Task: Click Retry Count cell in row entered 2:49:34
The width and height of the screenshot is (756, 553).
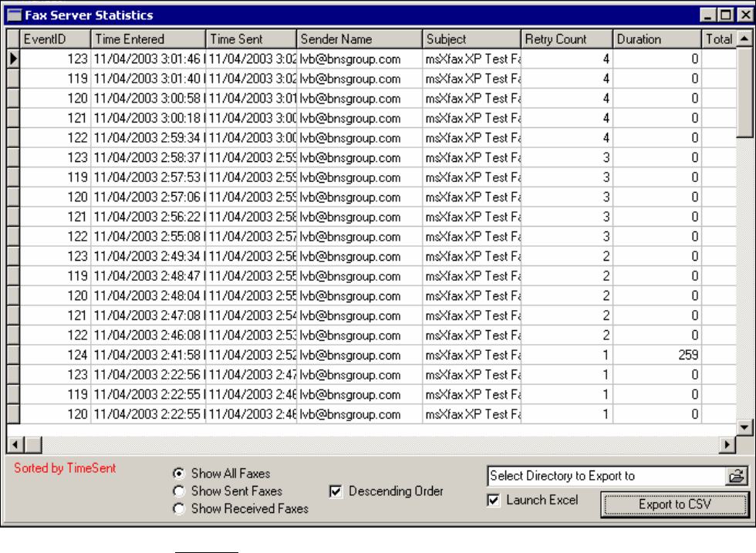Action: [567, 257]
